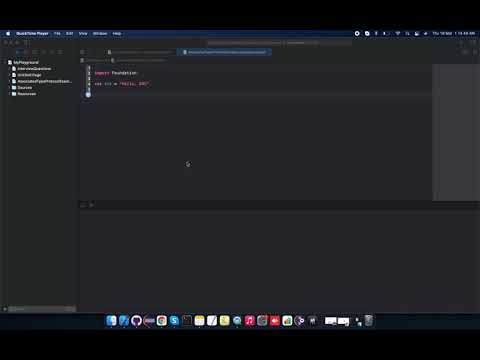Toggle debug area button in bottom bar

click(83, 205)
